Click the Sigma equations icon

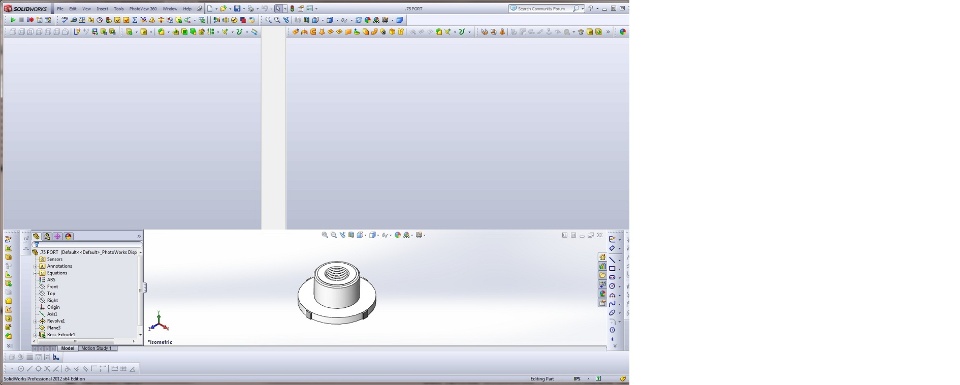click(x=135, y=20)
